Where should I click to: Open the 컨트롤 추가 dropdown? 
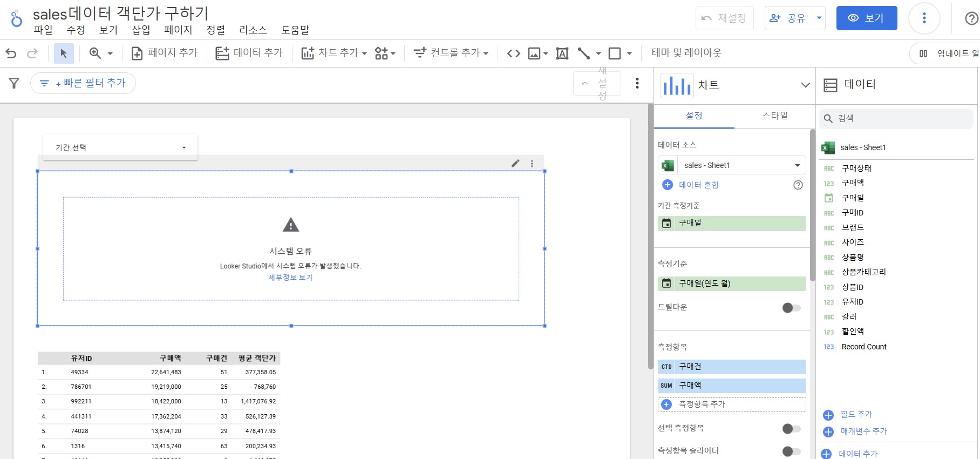451,53
